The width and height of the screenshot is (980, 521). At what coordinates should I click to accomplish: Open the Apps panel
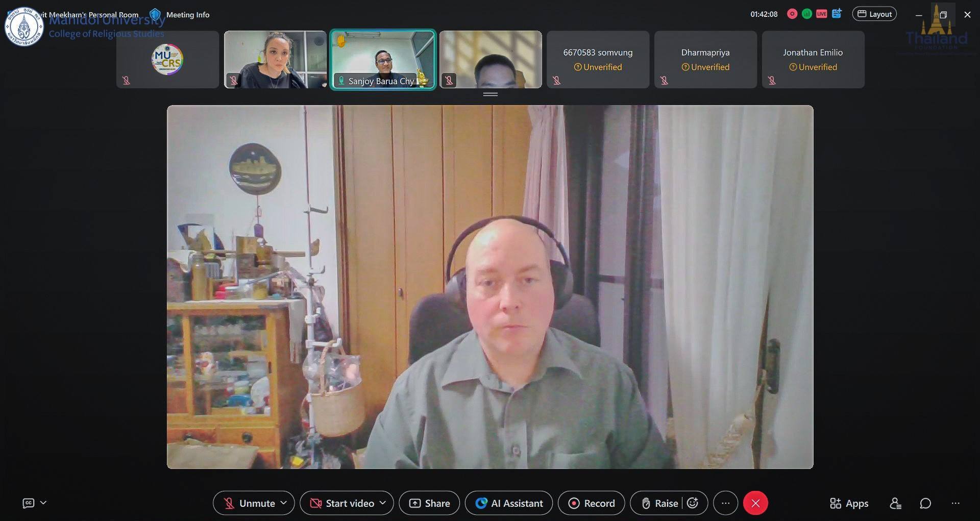849,503
